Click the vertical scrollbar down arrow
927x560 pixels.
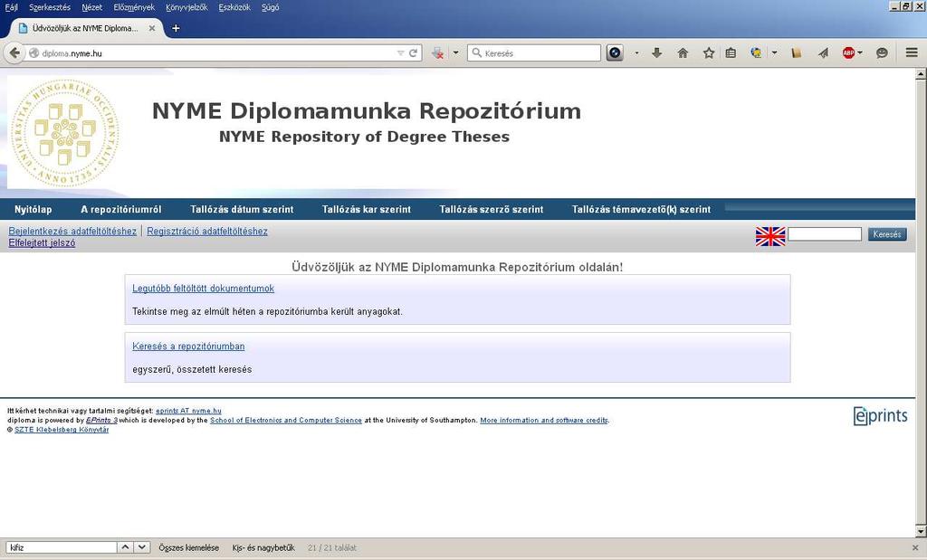tap(921, 530)
